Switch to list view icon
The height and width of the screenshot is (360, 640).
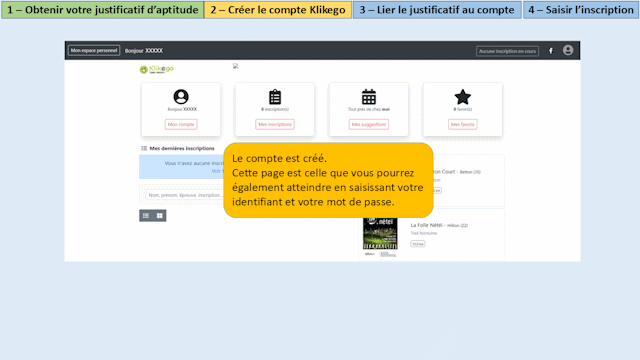(146, 216)
